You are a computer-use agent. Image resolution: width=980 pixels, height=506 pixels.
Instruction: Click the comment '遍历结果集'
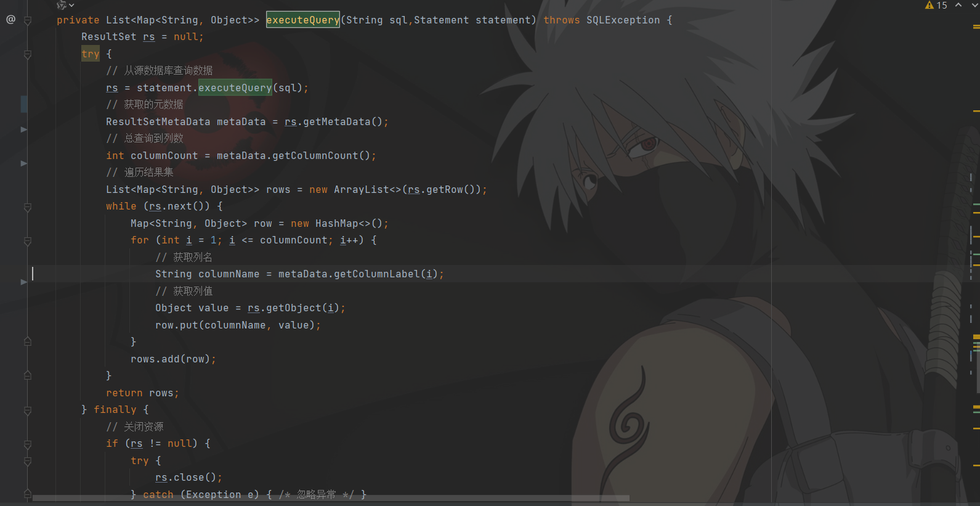[x=148, y=172]
